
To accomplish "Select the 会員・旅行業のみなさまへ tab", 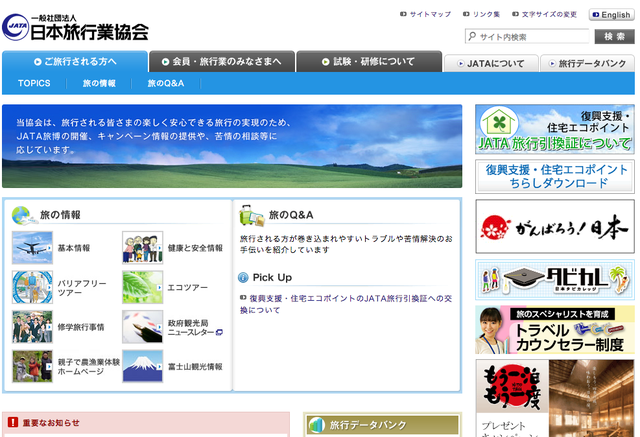I will (222, 62).
